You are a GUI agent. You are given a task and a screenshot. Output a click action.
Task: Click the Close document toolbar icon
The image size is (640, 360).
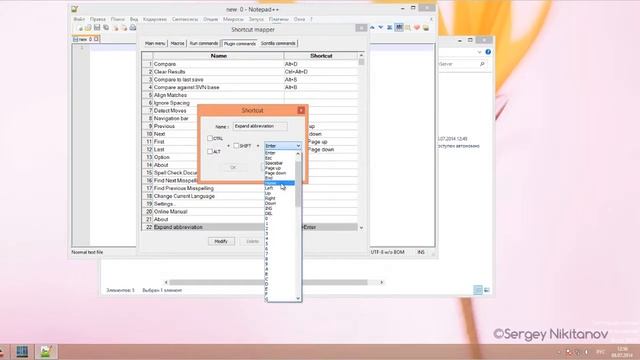[x=115, y=28]
